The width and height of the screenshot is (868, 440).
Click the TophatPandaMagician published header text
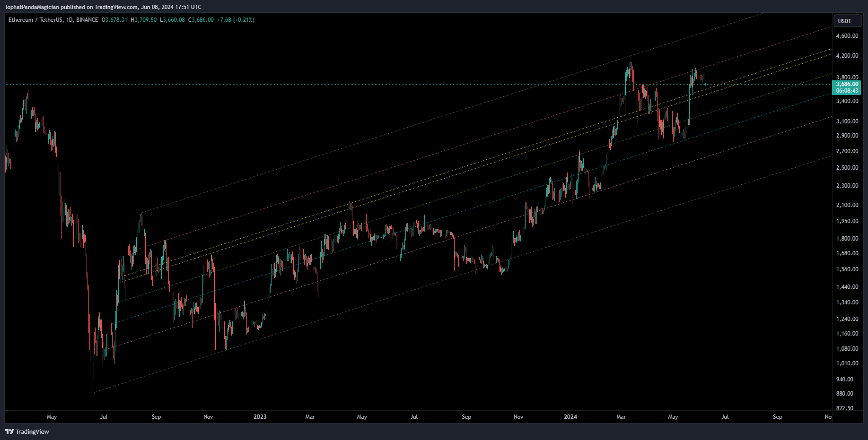103,7
